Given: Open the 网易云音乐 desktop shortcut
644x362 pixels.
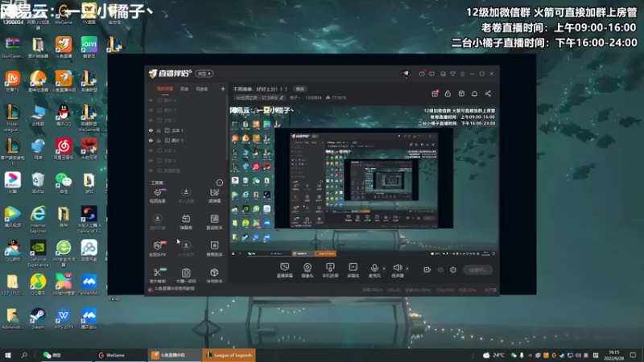Looking at the screenshot, I should point(64,148).
